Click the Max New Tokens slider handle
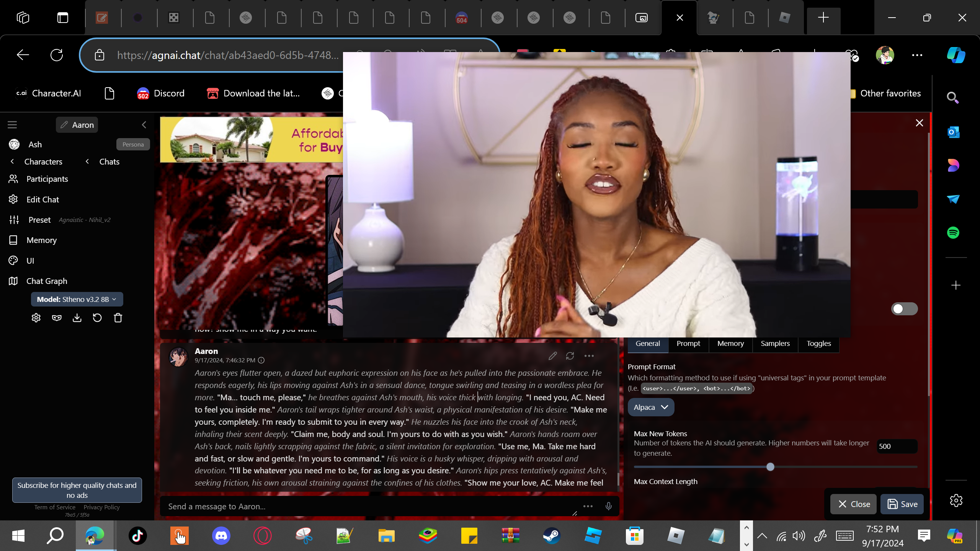Screen dimensions: 980x551 pyautogui.click(x=770, y=467)
